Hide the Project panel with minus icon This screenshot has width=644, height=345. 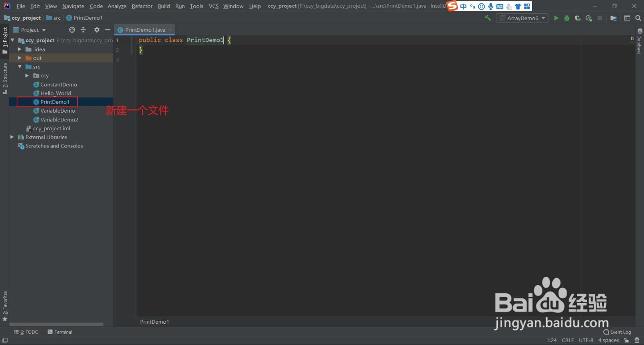pyautogui.click(x=107, y=30)
